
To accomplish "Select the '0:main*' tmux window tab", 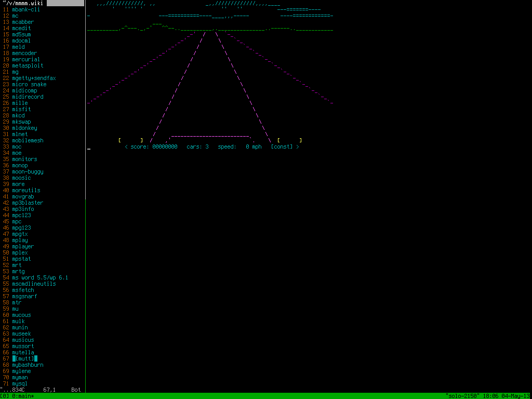I will point(23,396).
